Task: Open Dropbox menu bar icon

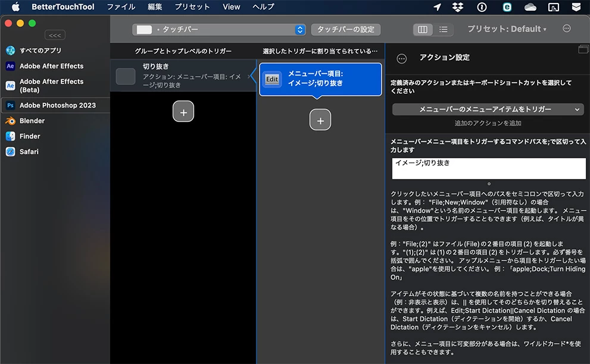Action: [458, 7]
